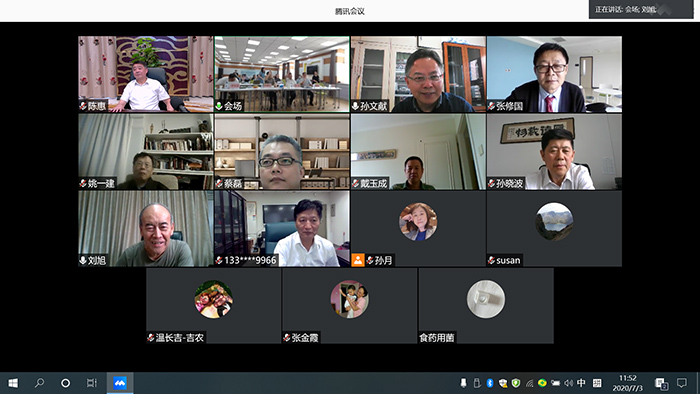Select the susan participant avatar

(554, 222)
